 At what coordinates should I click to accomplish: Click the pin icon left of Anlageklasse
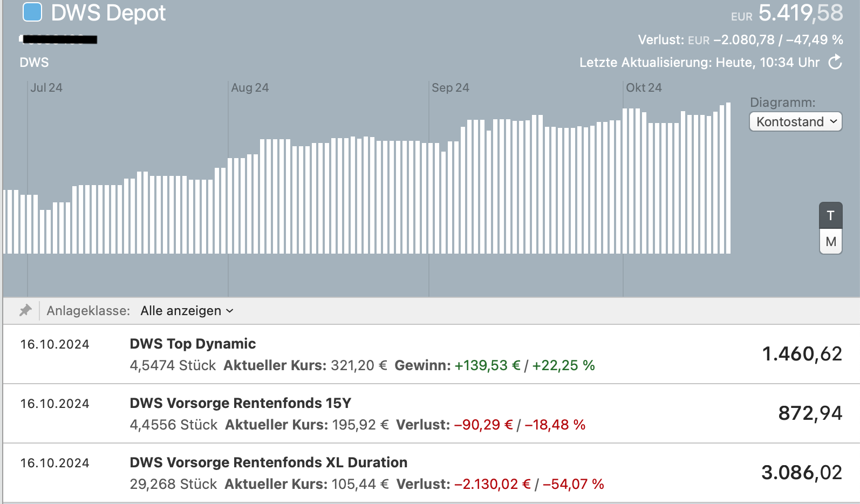pyautogui.click(x=25, y=310)
